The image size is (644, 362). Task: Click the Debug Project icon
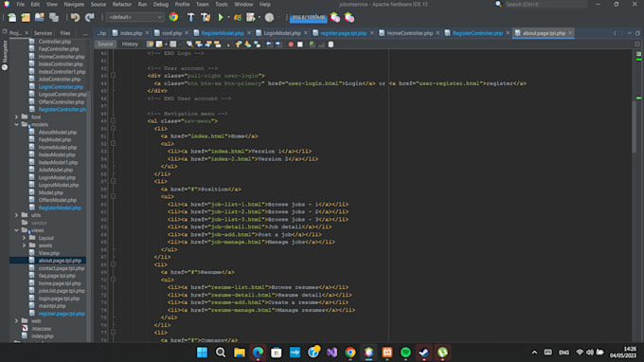coord(238,17)
